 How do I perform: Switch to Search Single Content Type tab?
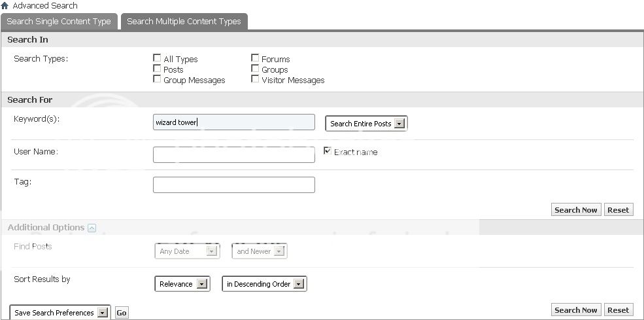point(59,22)
